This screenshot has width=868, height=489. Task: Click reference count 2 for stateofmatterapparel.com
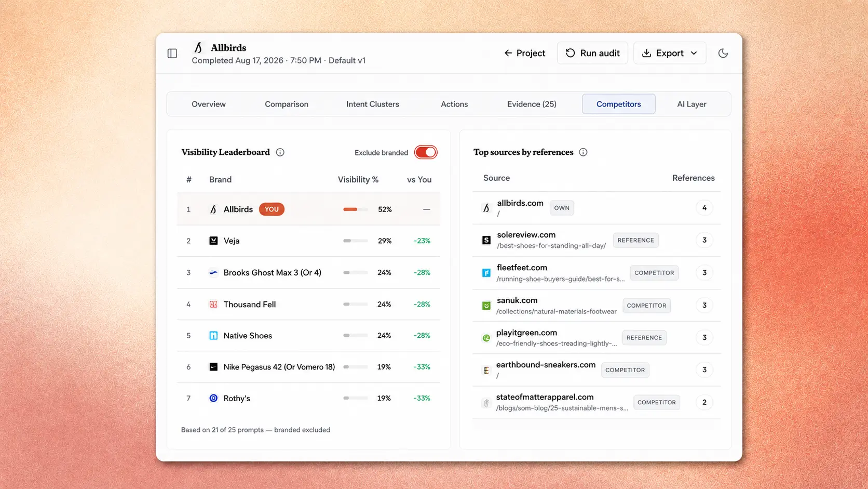pos(704,402)
